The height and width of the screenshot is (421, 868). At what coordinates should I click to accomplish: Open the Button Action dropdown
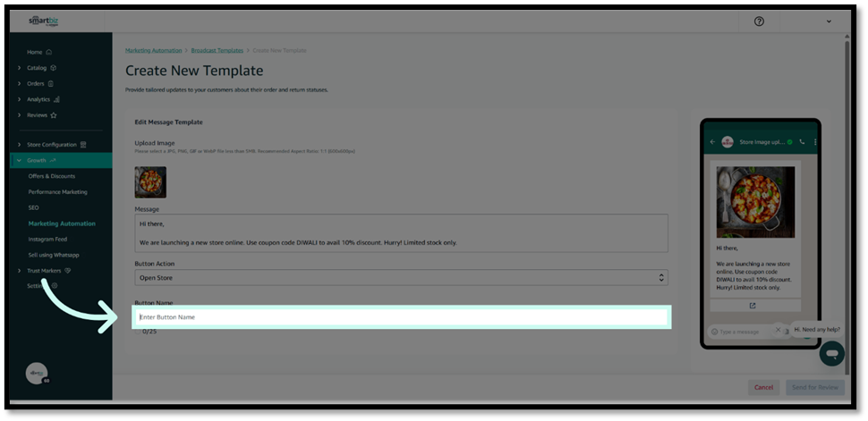click(x=400, y=278)
